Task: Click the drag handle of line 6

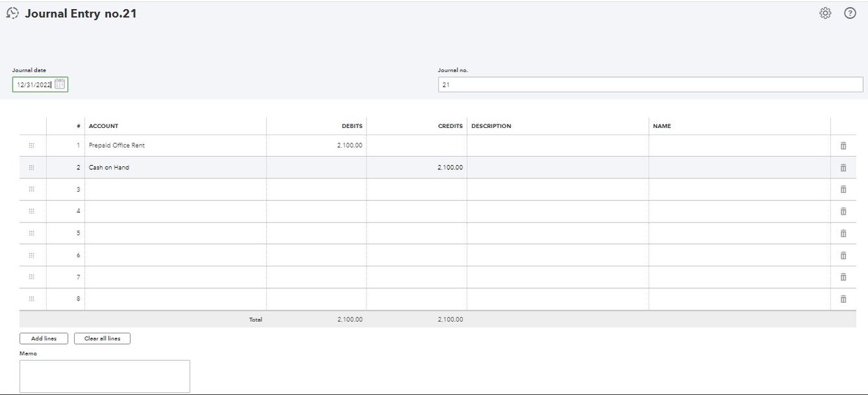Action: 31,255
